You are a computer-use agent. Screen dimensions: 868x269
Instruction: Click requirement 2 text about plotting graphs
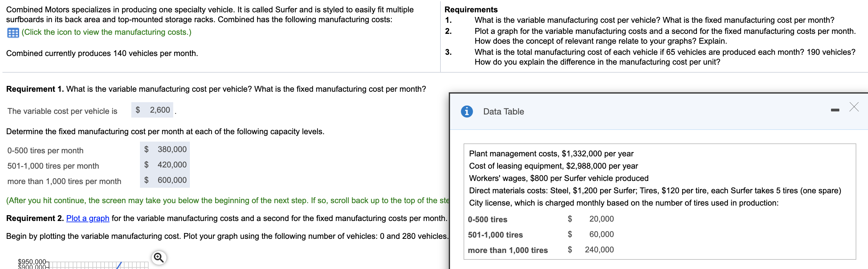click(665, 36)
